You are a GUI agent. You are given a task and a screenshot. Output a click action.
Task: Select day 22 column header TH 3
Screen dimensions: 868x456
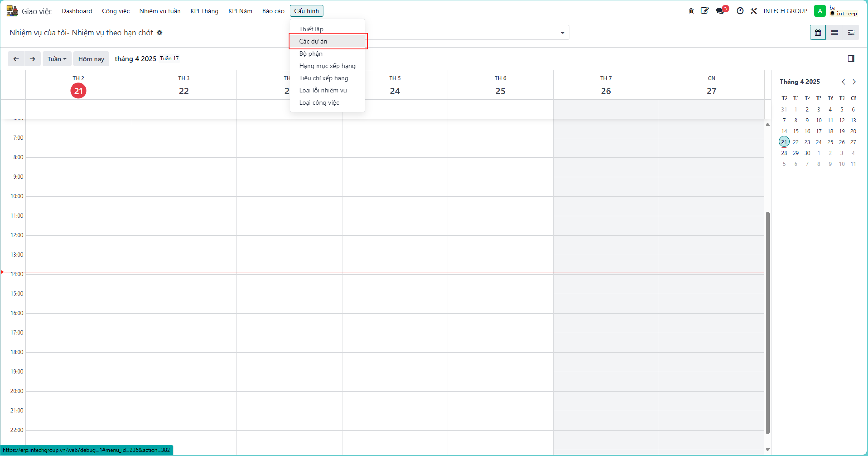[184, 85]
